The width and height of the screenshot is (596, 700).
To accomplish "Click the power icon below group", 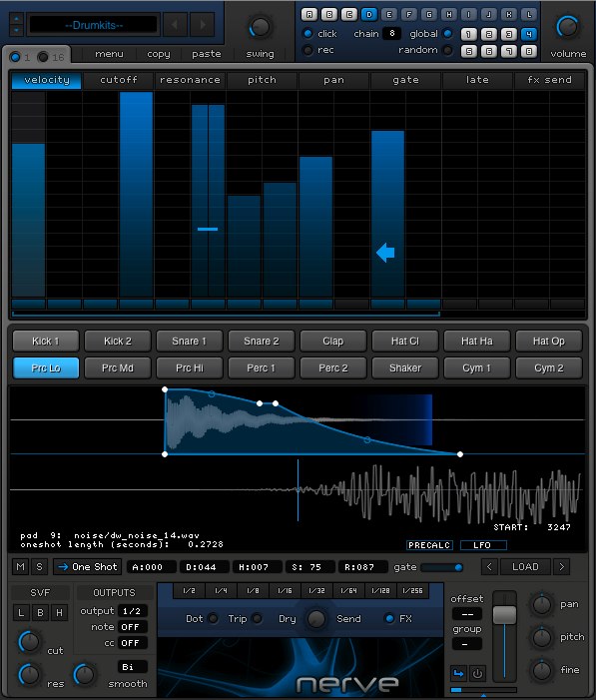I will tap(477, 673).
